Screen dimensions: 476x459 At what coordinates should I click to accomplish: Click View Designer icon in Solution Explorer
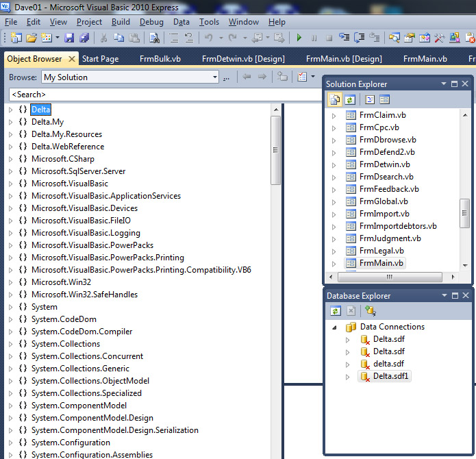coord(385,99)
